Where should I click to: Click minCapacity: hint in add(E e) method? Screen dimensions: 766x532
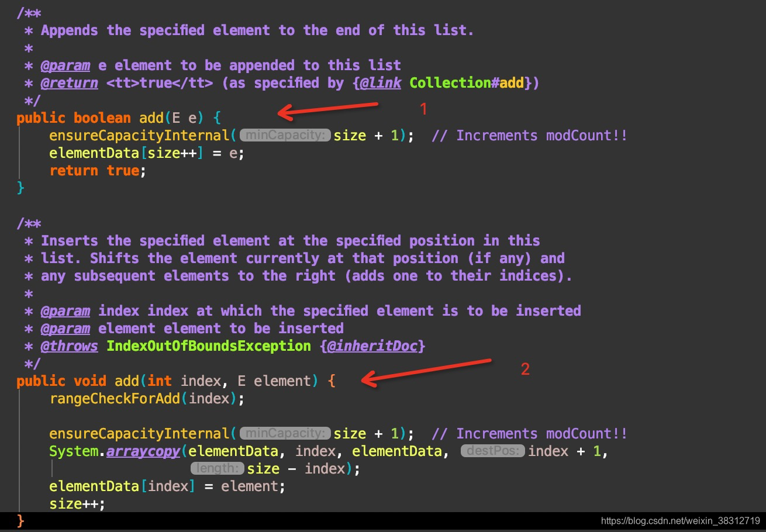point(285,135)
